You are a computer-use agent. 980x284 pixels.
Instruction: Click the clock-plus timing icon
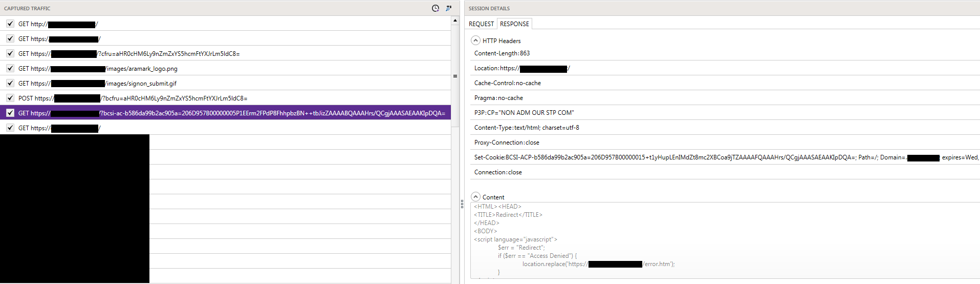coord(435,8)
